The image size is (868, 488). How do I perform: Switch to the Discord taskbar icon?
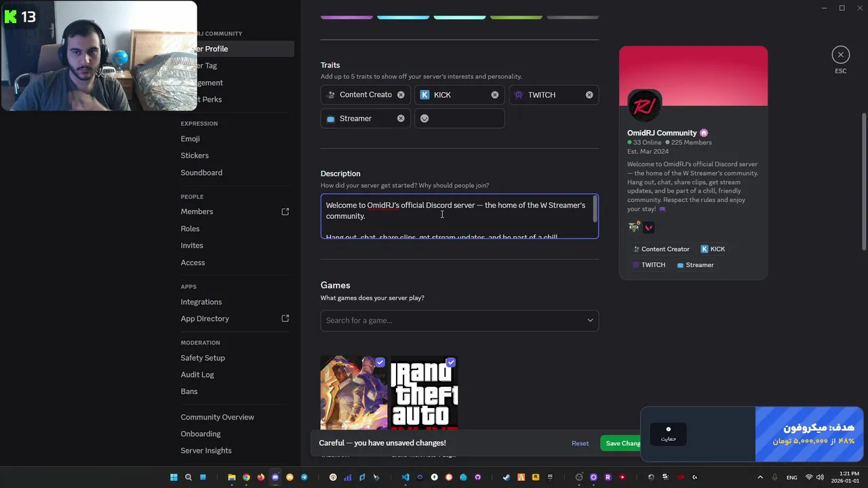point(275,477)
